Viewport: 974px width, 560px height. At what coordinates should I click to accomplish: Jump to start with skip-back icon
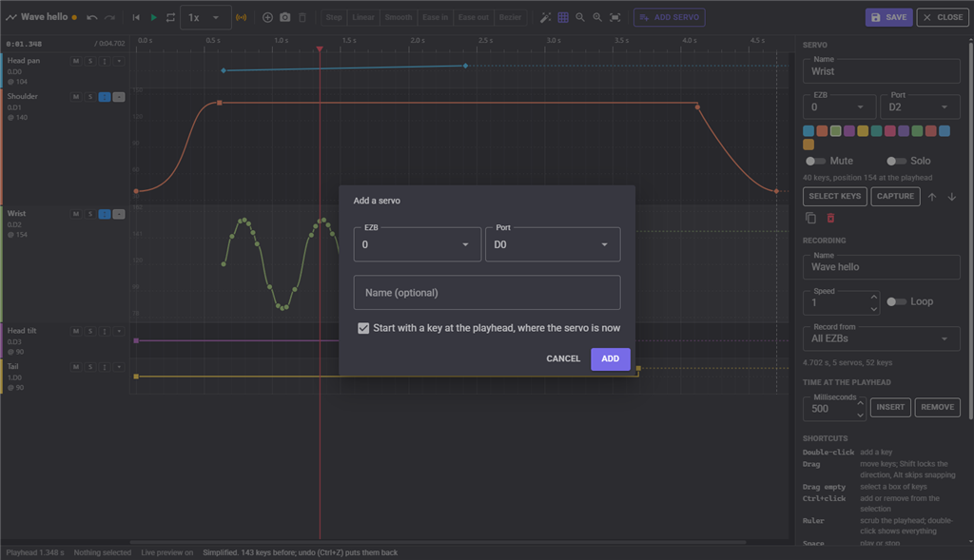click(136, 17)
